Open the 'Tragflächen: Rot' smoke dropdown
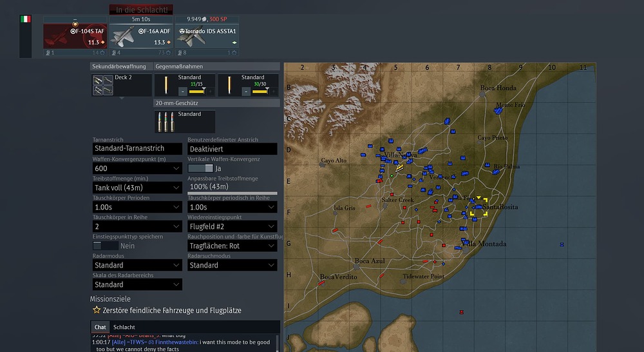 coord(232,246)
